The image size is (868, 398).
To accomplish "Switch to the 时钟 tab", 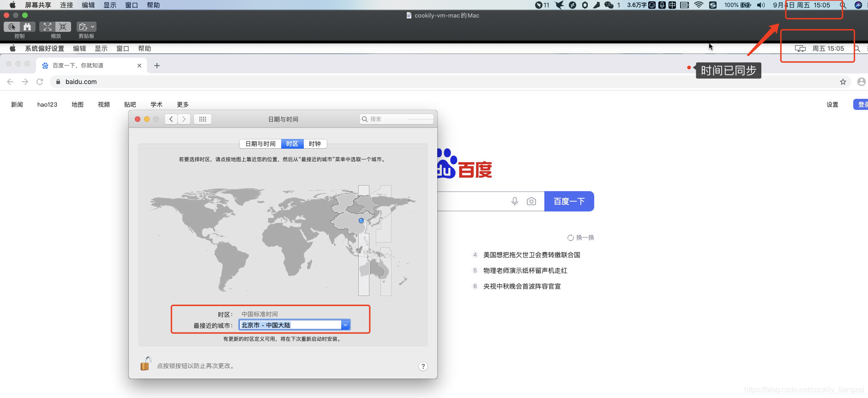I will point(315,144).
